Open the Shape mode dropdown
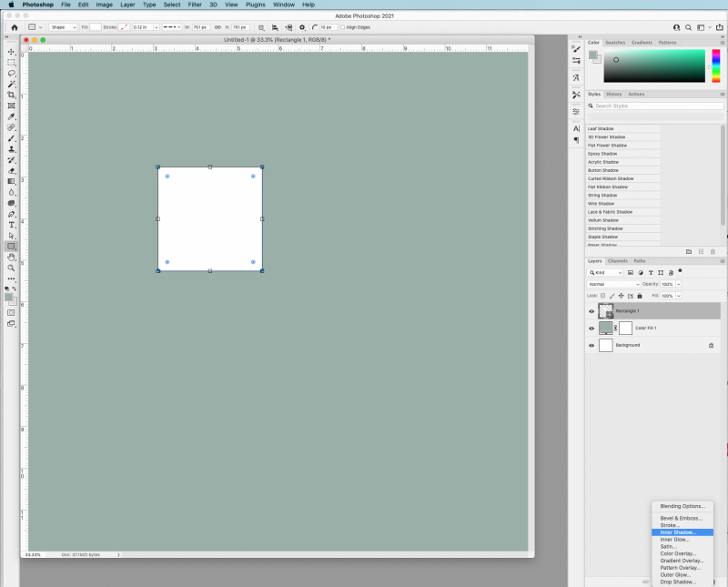This screenshot has width=728, height=587. (63, 27)
